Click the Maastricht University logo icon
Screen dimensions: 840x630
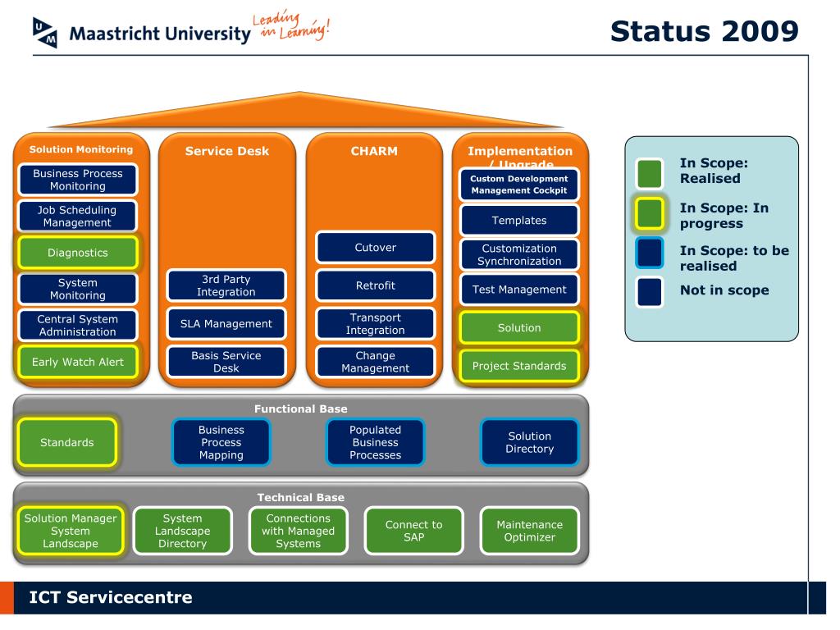coord(45,33)
